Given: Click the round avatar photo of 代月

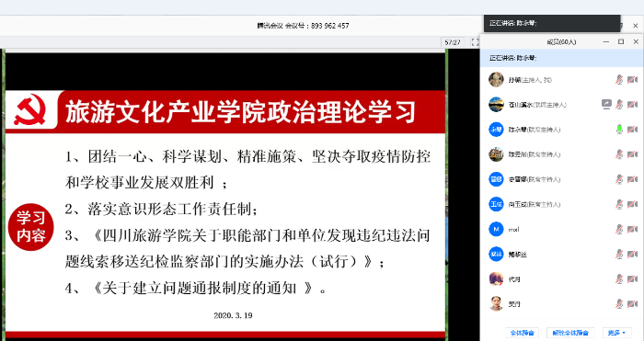Looking at the screenshot, I should (x=496, y=279).
